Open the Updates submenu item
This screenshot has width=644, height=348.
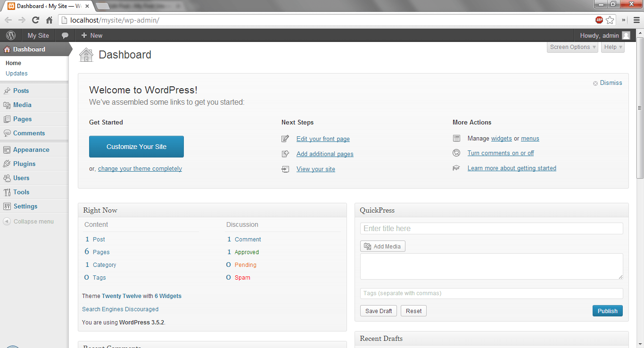tap(17, 74)
